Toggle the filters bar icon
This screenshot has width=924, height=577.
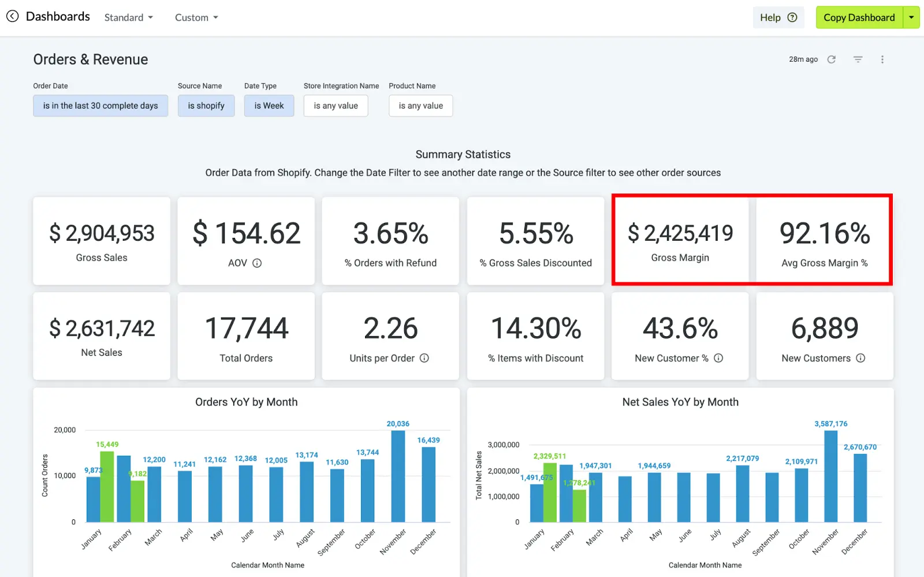click(x=858, y=59)
